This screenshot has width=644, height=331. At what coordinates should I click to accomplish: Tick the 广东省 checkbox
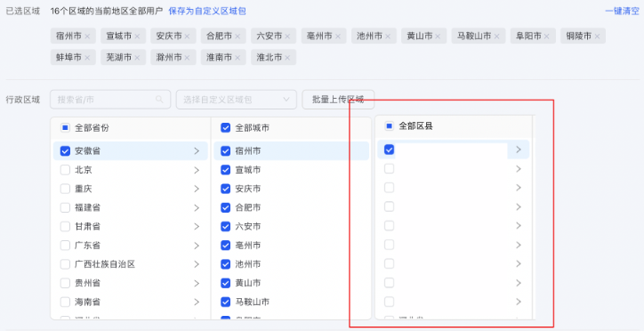pyautogui.click(x=65, y=246)
